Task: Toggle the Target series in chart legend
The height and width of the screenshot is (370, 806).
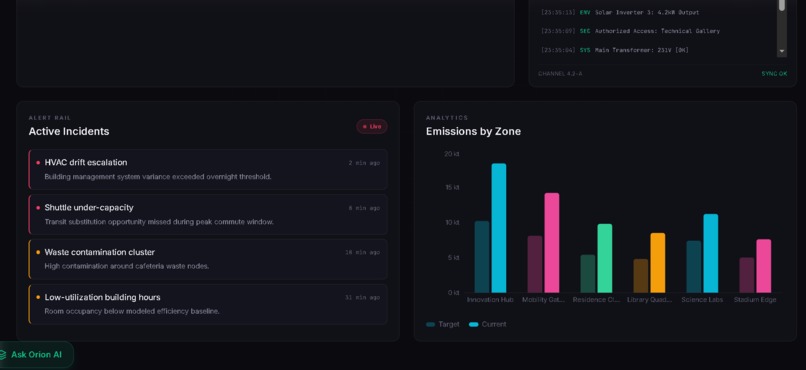Action: click(x=443, y=325)
